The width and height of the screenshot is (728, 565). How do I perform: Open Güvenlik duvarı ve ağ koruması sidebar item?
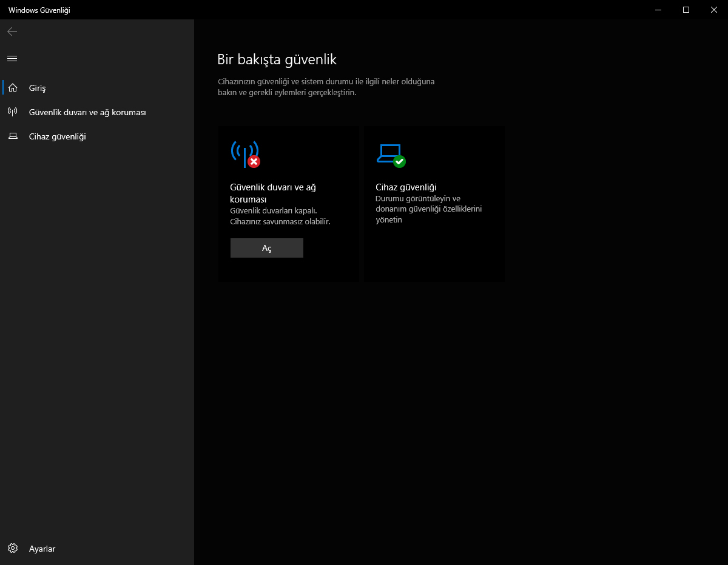click(97, 112)
